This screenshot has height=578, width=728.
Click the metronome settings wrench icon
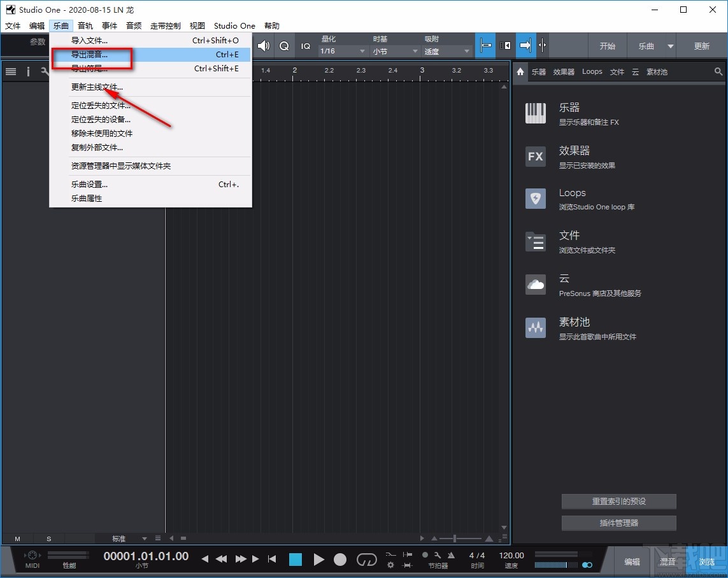pos(438,555)
